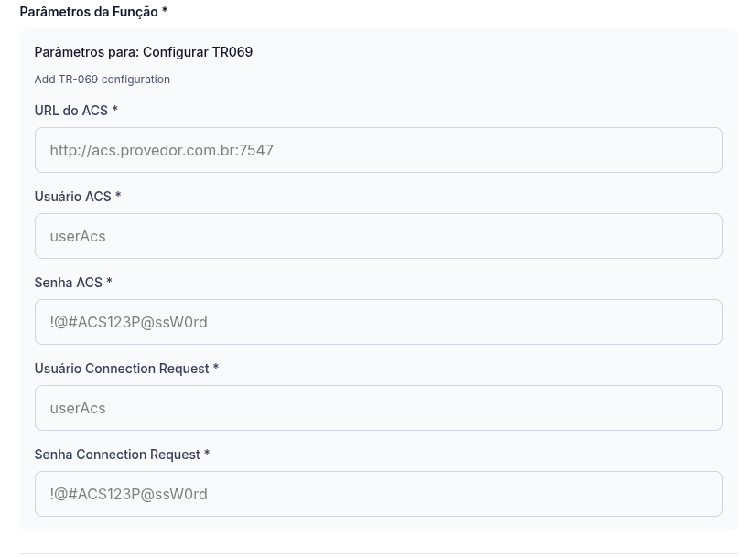The image size is (756, 557).
Task: Click the asterisk next to URL do ACS
Action: point(114,110)
